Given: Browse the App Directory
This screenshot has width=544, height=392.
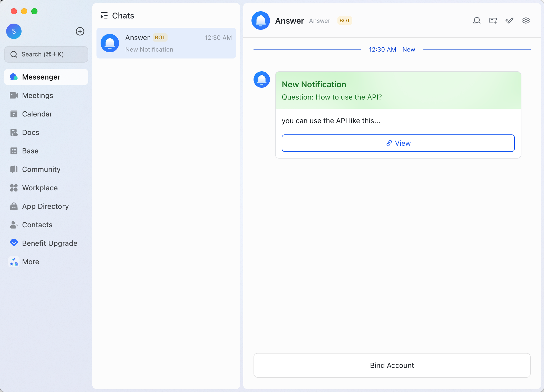Looking at the screenshot, I should pos(45,206).
